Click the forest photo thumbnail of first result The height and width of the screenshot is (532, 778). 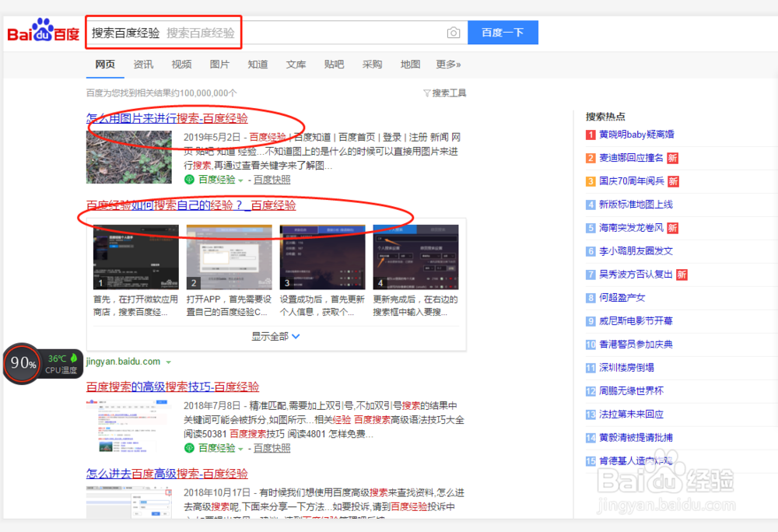pyautogui.click(x=129, y=157)
